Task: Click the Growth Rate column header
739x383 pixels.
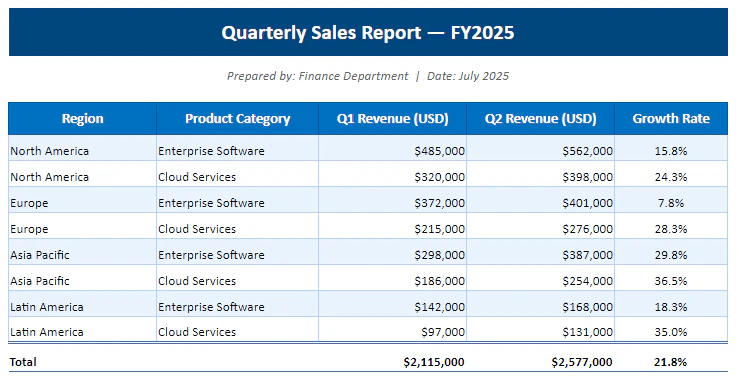Action: tap(671, 118)
